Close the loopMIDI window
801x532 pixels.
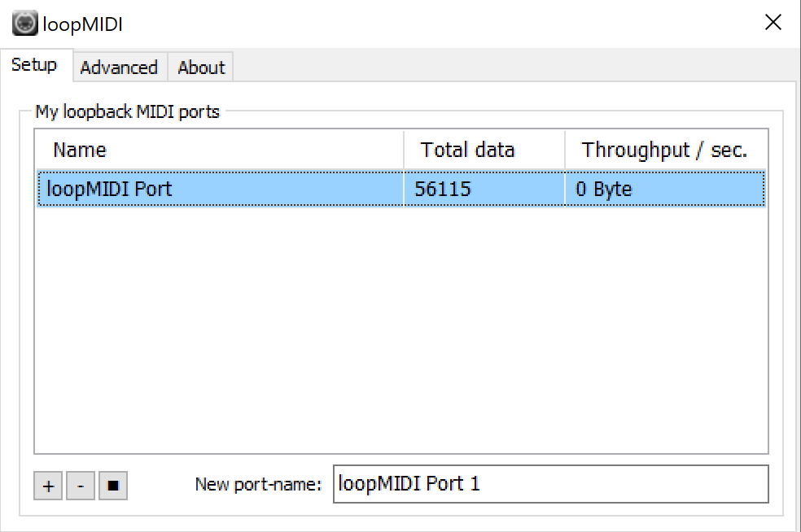[x=773, y=23]
